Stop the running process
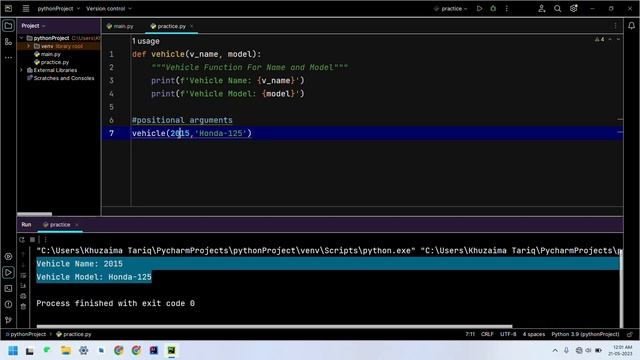 pyautogui.click(x=32, y=240)
